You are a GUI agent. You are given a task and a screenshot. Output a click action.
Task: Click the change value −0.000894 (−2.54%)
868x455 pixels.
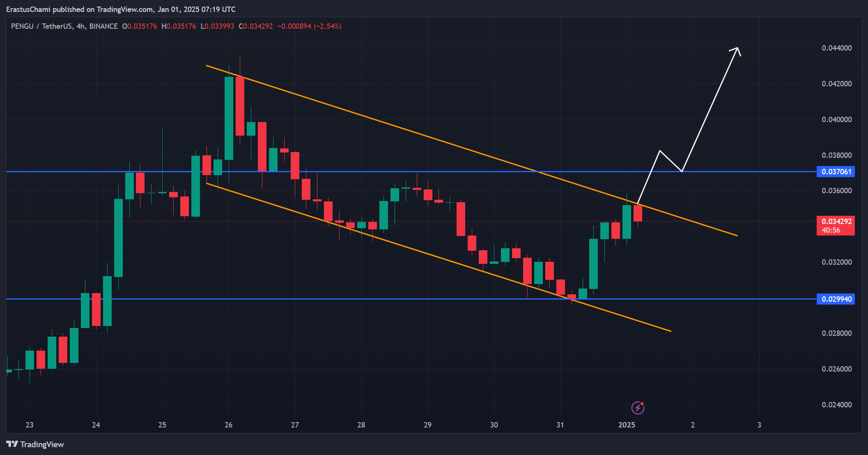click(309, 26)
